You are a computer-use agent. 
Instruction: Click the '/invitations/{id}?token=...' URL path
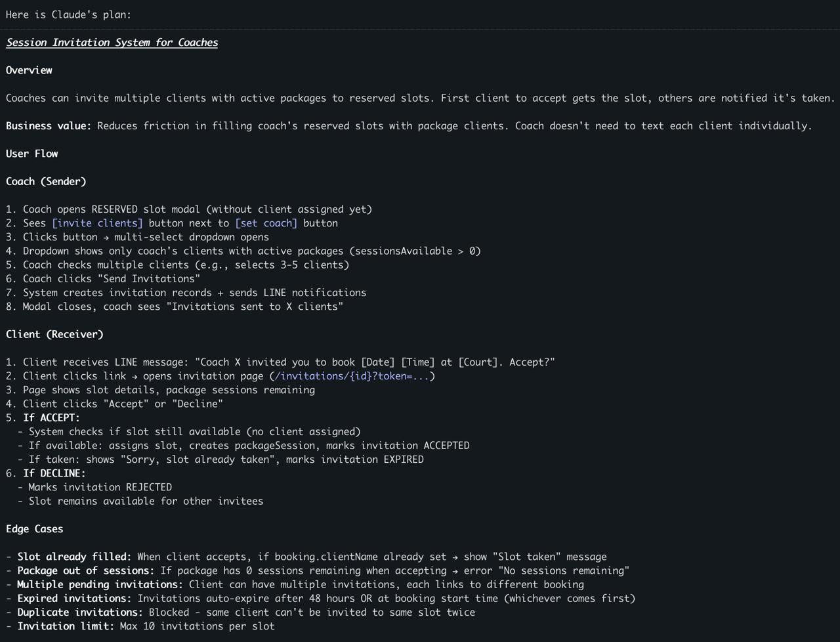coord(352,376)
